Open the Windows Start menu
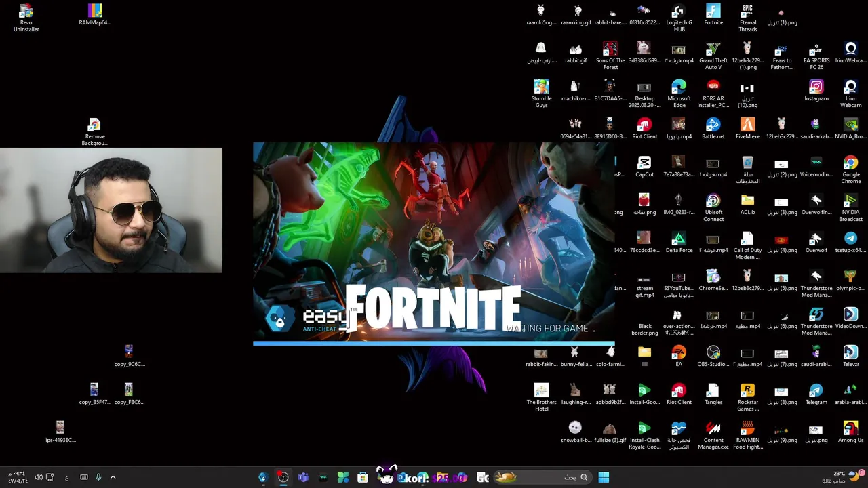This screenshot has width=868, height=488. point(604,477)
